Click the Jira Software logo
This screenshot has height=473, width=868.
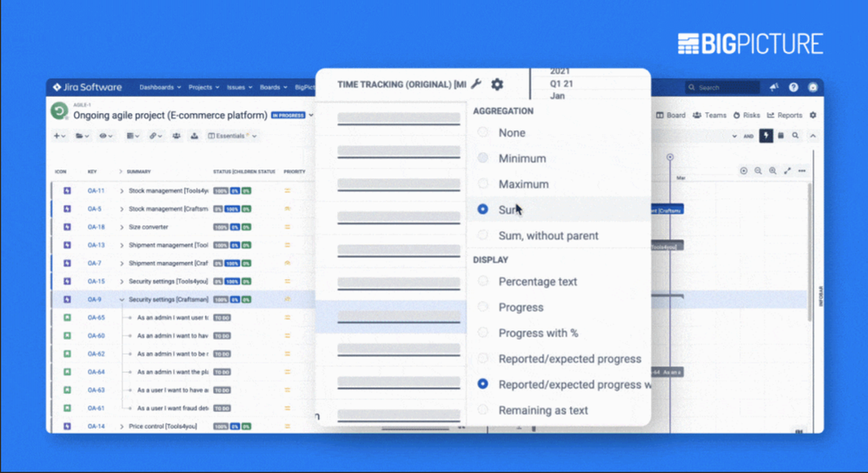click(x=87, y=87)
